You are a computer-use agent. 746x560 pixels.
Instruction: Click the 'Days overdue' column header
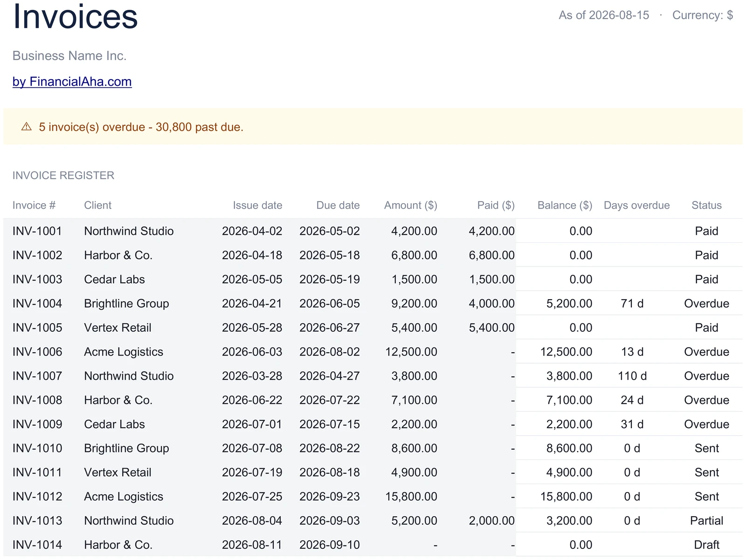[x=637, y=205]
